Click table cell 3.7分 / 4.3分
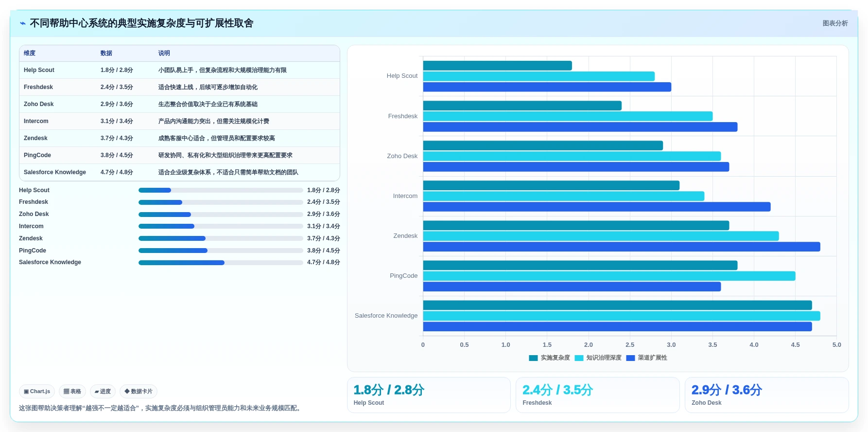 pyautogui.click(x=117, y=138)
